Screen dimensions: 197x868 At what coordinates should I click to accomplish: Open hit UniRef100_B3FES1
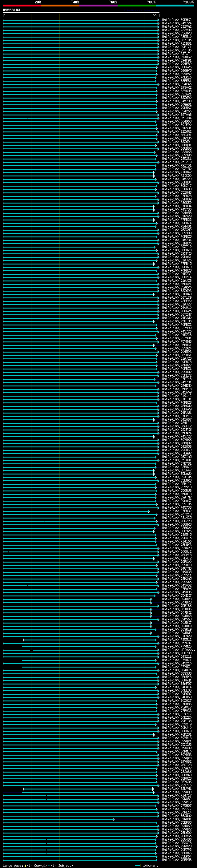pos(177,81)
